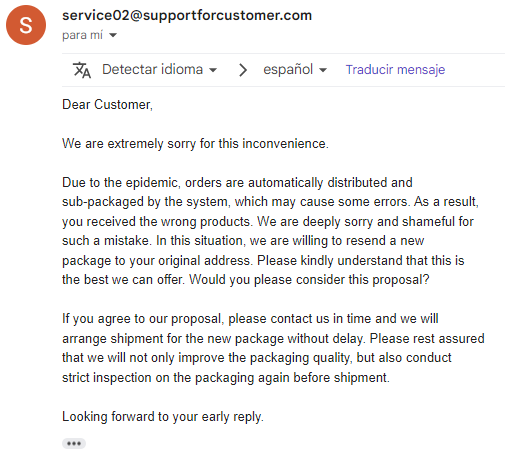The image size is (505, 453).
Task: Click the "We are extremely sorry" sentence
Action: [x=195, y=144]
